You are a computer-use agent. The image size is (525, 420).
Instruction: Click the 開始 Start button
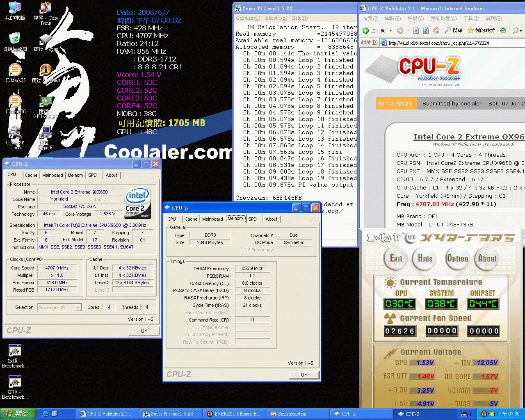tap(18, 414)
